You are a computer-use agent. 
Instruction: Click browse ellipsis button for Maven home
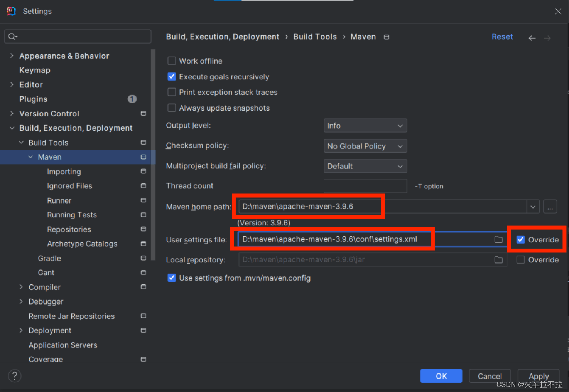[x=550, y=207]
